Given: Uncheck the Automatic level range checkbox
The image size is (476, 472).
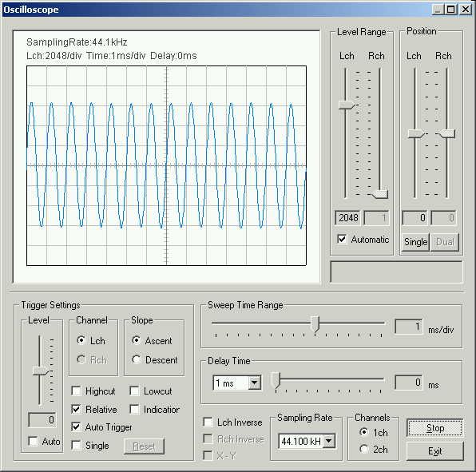Looking at the screenshot, I should (342, 239).
